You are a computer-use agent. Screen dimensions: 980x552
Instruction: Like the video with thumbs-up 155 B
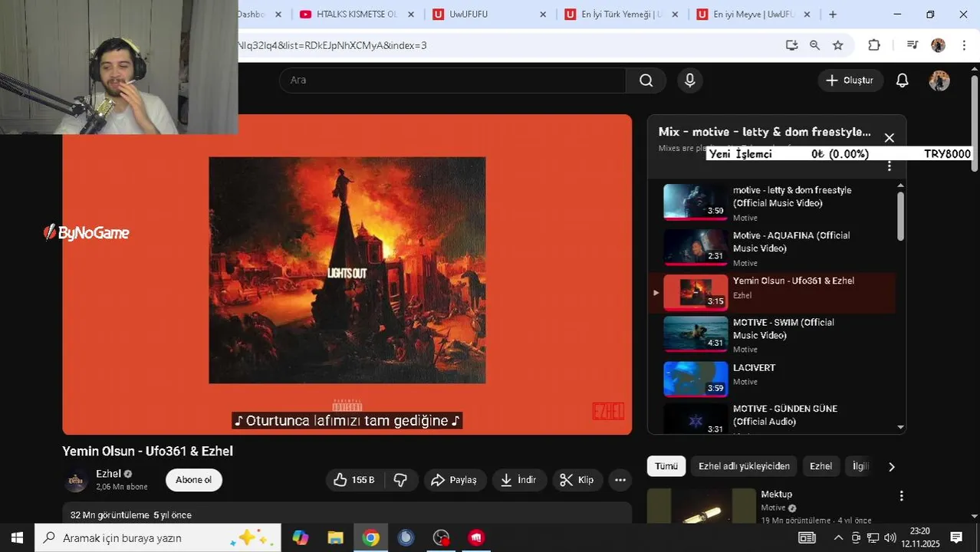(354, 480)
